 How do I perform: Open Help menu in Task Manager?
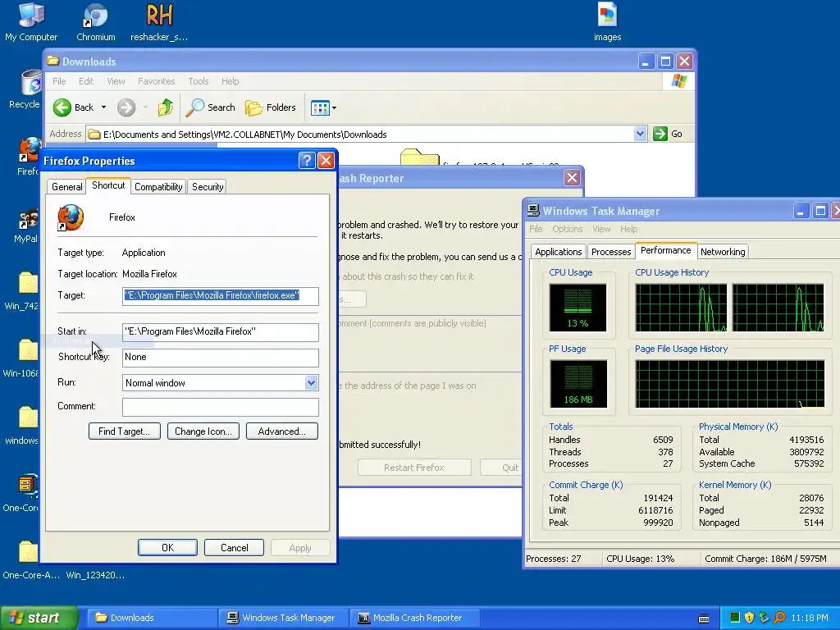click(629, 230)
